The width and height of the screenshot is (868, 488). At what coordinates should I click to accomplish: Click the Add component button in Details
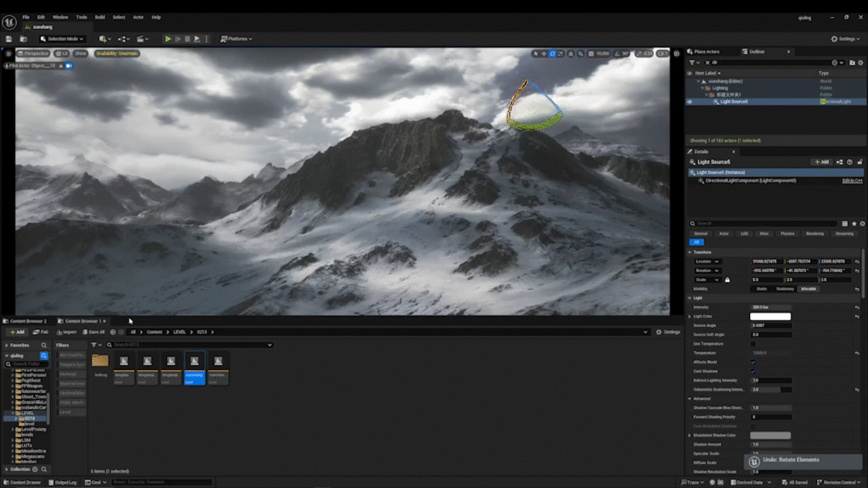(x=821, y=162)
